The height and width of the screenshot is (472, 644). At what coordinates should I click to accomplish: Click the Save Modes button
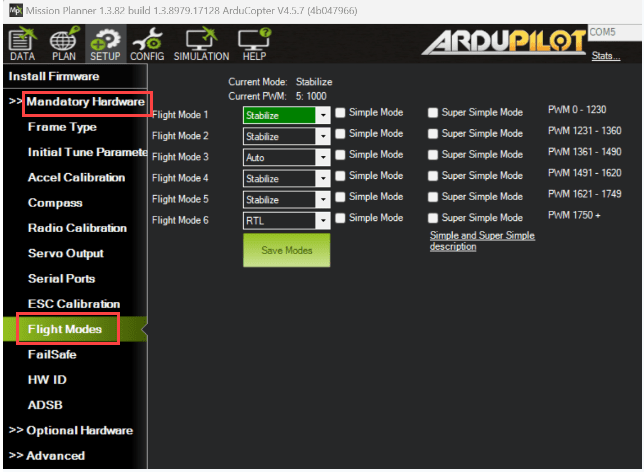pos(286,250)
